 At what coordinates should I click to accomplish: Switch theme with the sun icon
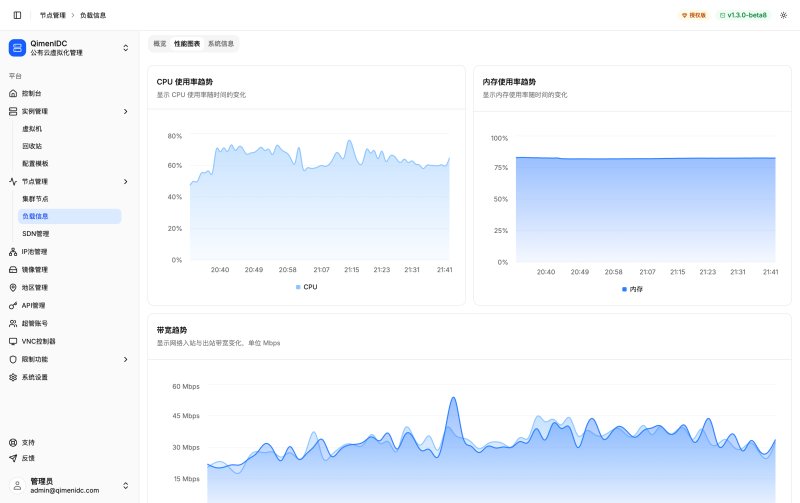783,15
